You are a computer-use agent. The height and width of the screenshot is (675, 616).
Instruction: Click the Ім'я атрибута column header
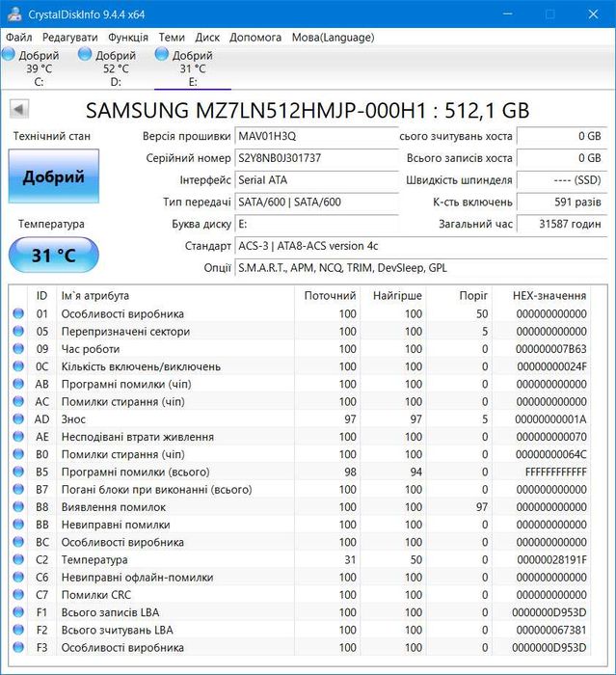(x=175, y=296)
